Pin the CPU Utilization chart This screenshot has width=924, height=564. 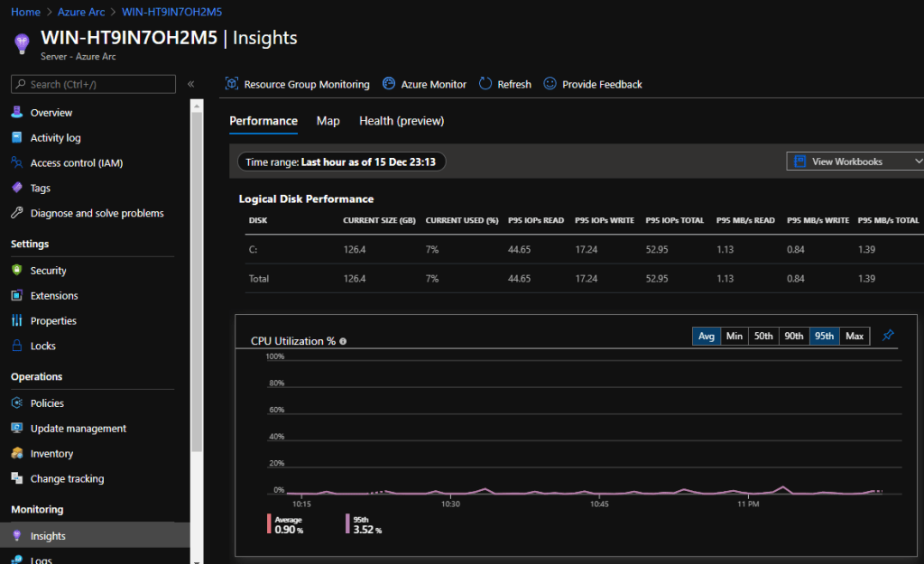[888, 336]
